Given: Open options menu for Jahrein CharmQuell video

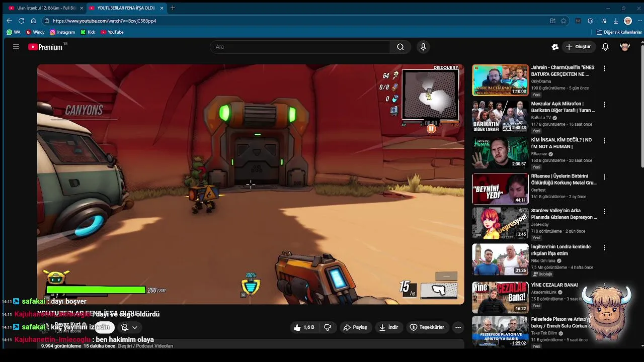Looking at the screenshot, I should (x=604, y=68).
